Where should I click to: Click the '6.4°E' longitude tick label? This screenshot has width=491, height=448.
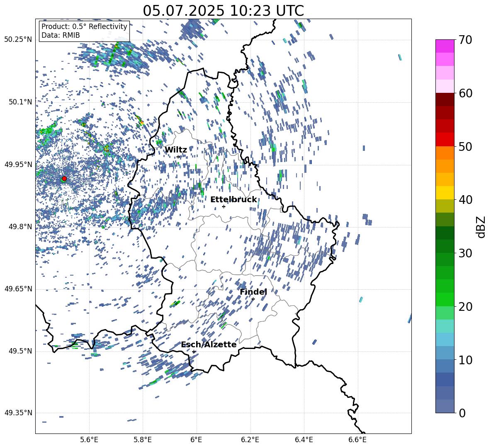click(x=304, y=440)
